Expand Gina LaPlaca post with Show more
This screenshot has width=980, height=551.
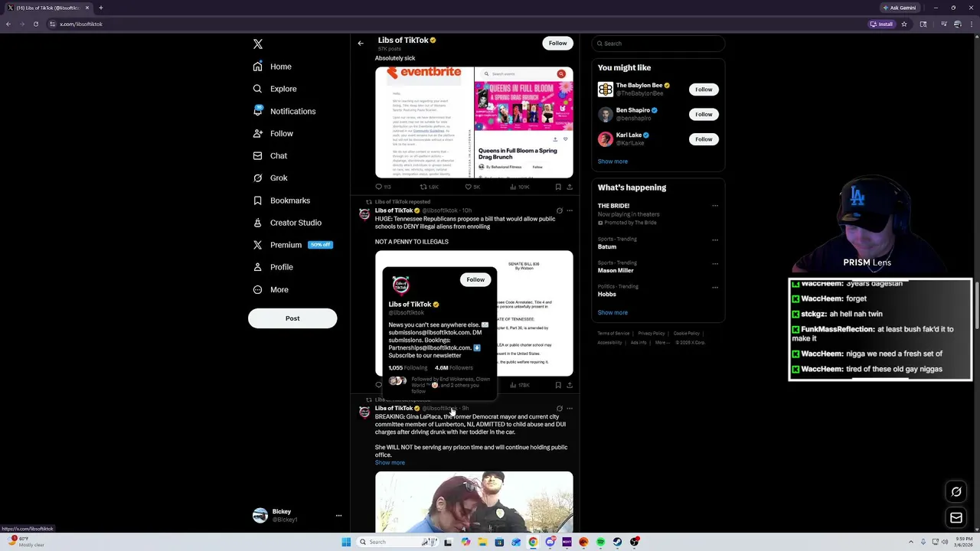coord(390,463)
